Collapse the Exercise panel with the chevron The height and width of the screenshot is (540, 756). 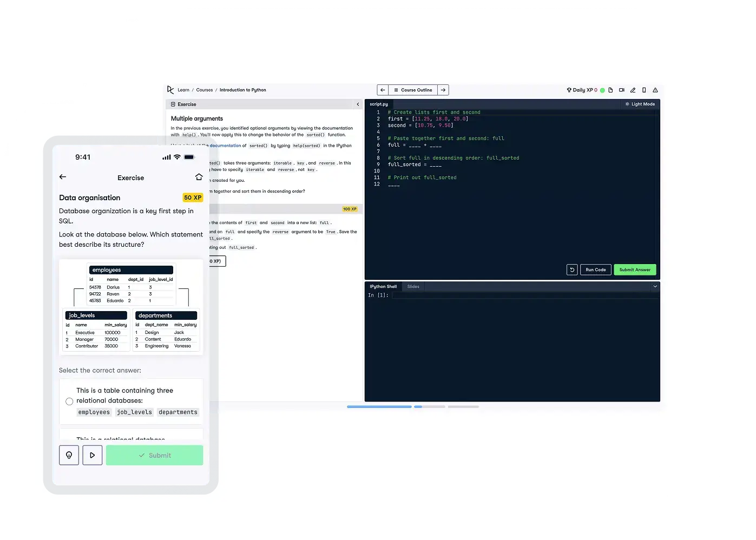click(x=358, y=104)
